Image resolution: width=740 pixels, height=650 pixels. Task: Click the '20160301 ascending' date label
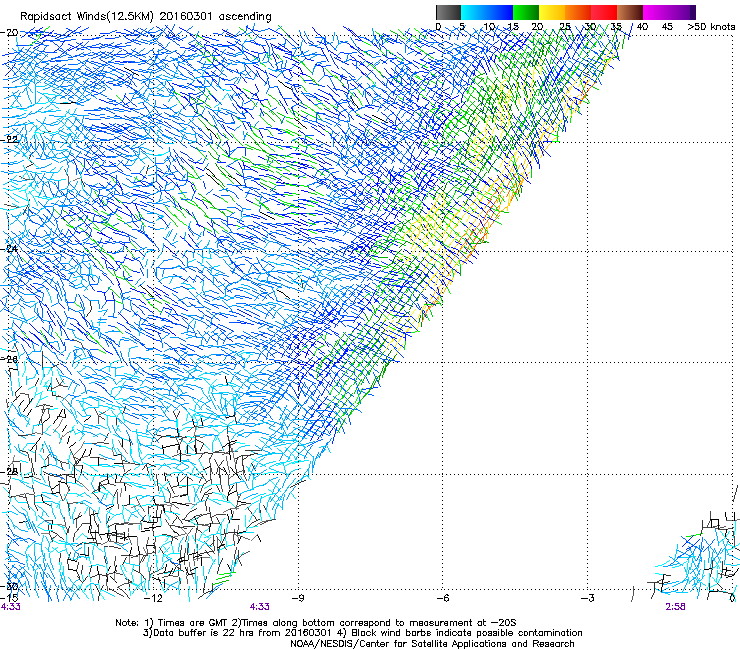click(216, 17)
